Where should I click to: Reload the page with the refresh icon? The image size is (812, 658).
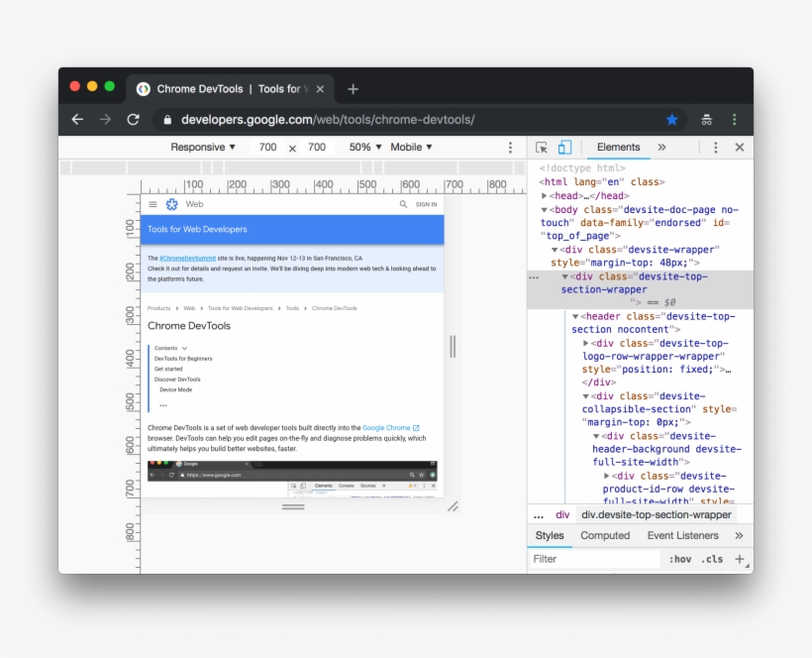(x=133, y=120)
